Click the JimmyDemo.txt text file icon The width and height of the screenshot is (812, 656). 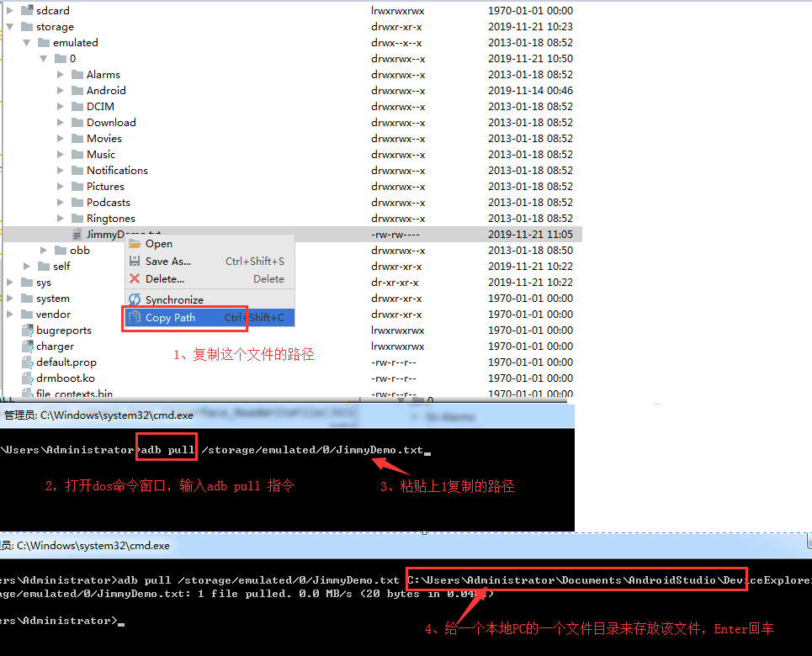pos(78,234)
